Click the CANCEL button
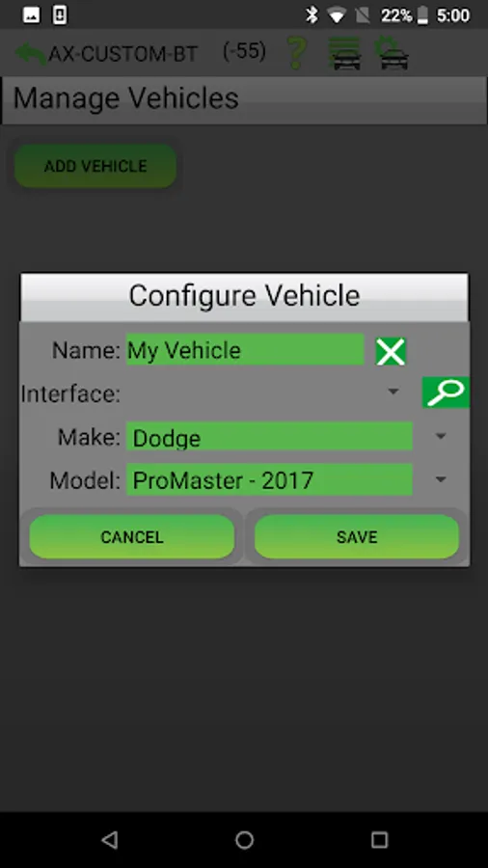The image size is (488, 868). (132, 536)
